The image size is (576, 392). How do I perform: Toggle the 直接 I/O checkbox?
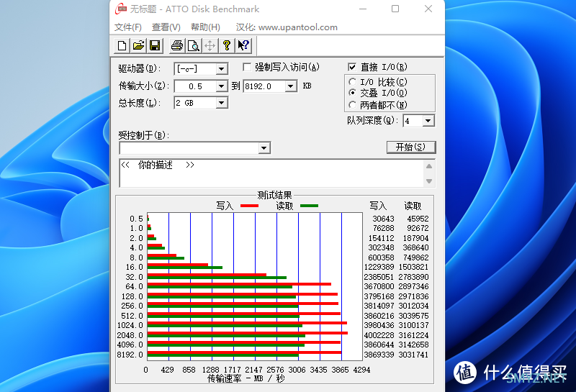352,67
